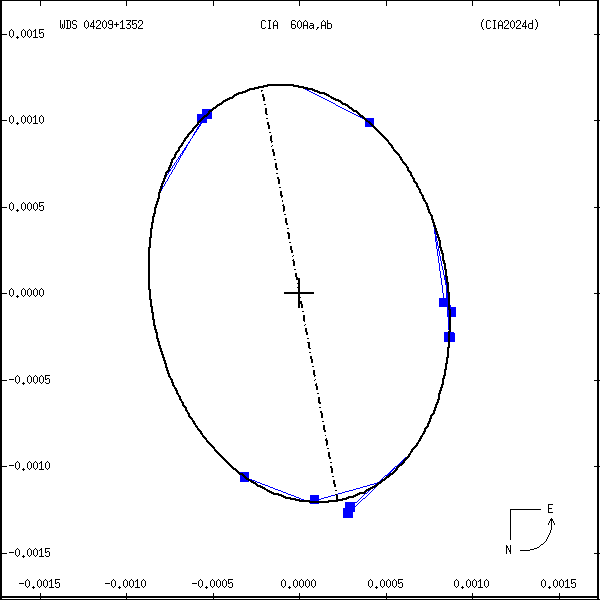Select the lone blue square on the upper-right orbit

(x=369, y=122)
